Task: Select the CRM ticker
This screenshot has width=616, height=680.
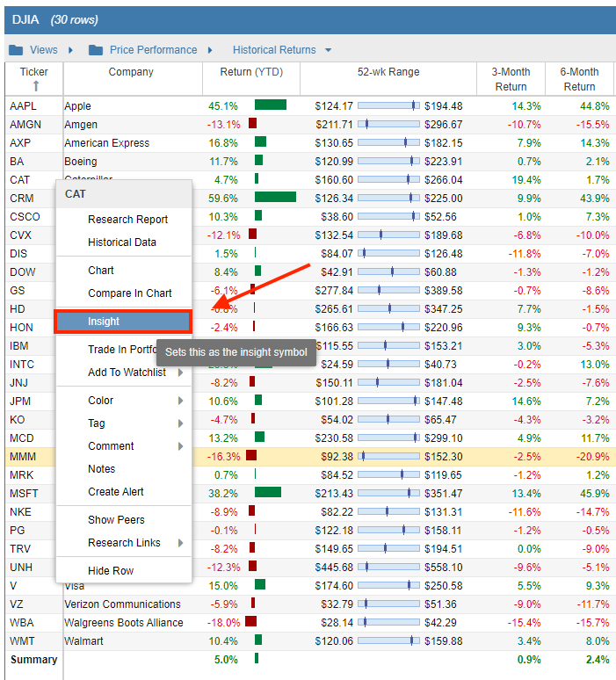Action: [22, 199]
